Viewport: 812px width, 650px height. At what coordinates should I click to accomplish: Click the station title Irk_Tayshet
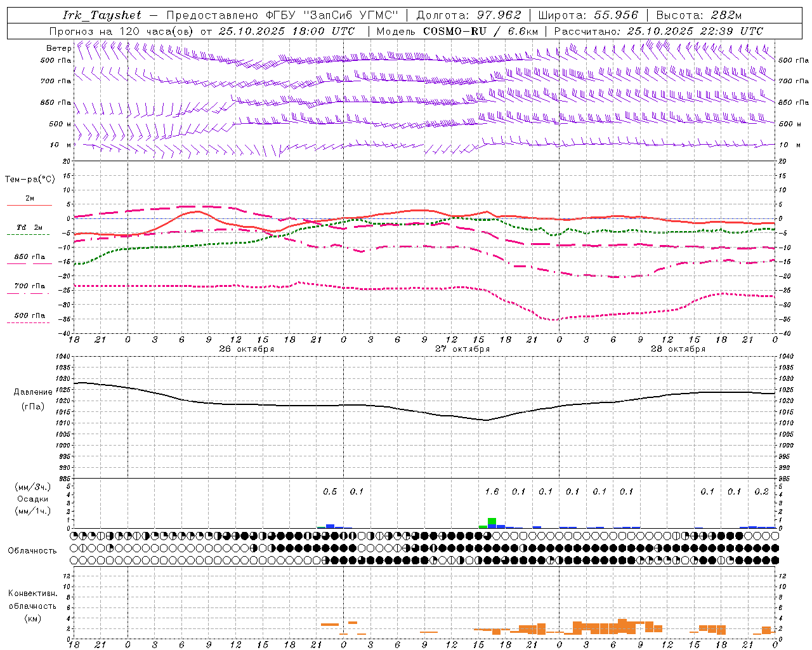point(102,15)
